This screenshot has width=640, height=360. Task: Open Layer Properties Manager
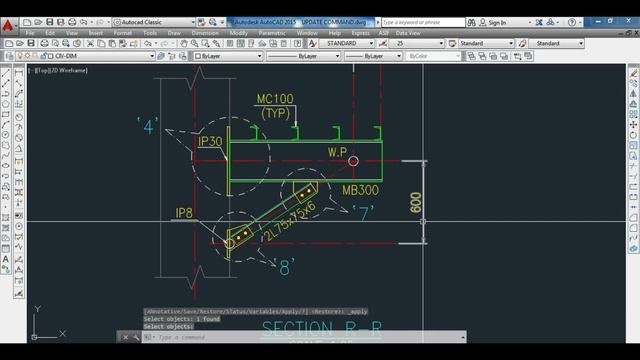click(x=9, y=56)
